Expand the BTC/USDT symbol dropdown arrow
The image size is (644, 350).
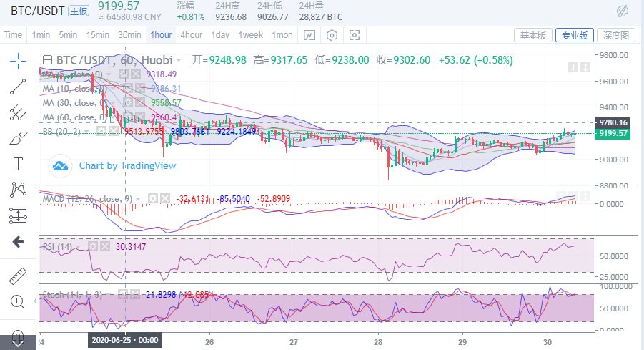(x=179, y=60)
